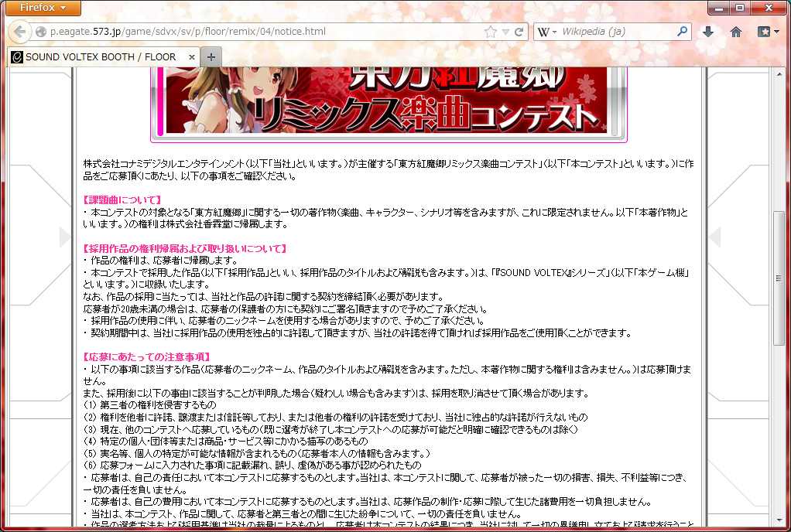Screen dimensions: 791x532
Task: Click the remix contest banner image
Action: point(388,101)
